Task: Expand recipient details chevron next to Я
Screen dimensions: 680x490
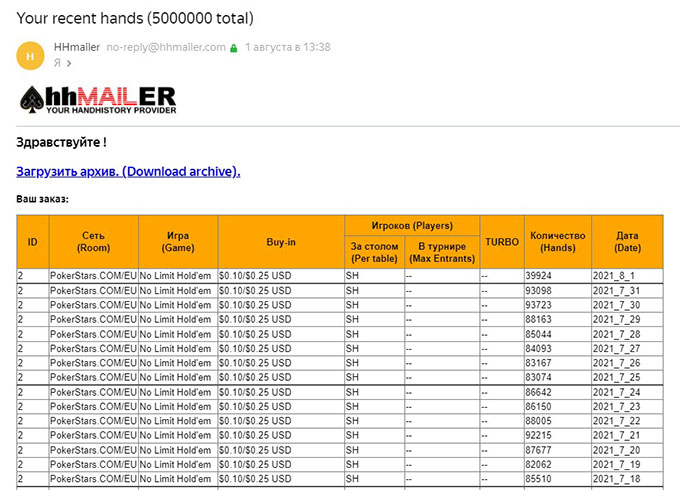Action: (69, 63)
